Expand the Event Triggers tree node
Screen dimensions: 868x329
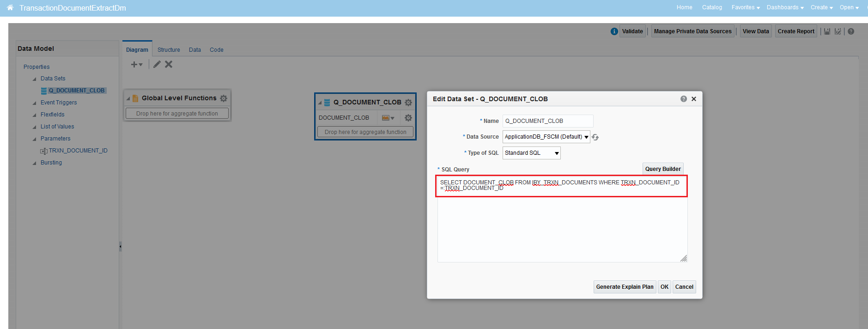coord(34,103)
